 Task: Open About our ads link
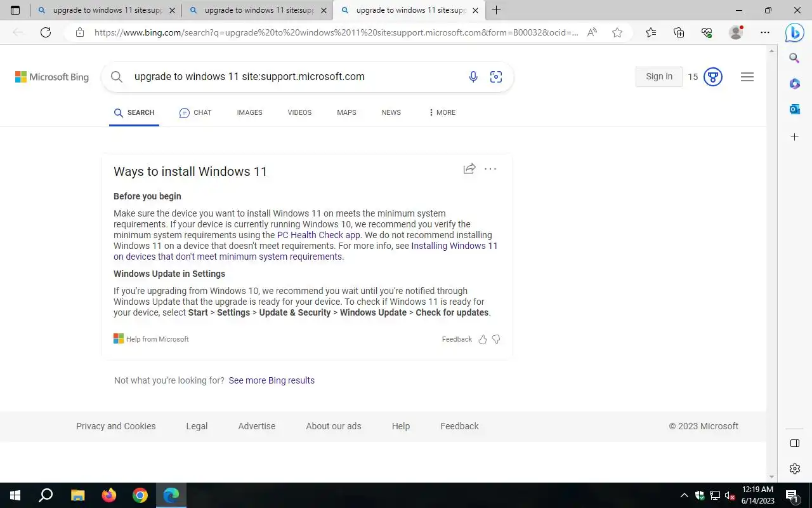coord(334,426)
